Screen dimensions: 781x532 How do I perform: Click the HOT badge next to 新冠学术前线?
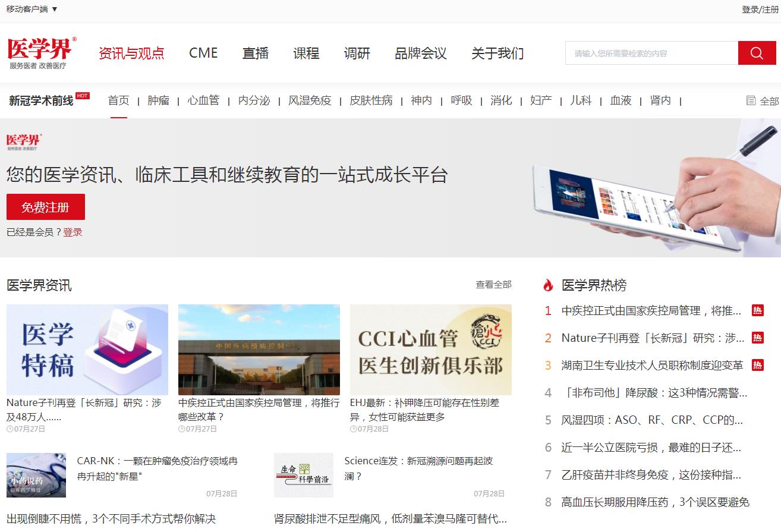point(83,96)
